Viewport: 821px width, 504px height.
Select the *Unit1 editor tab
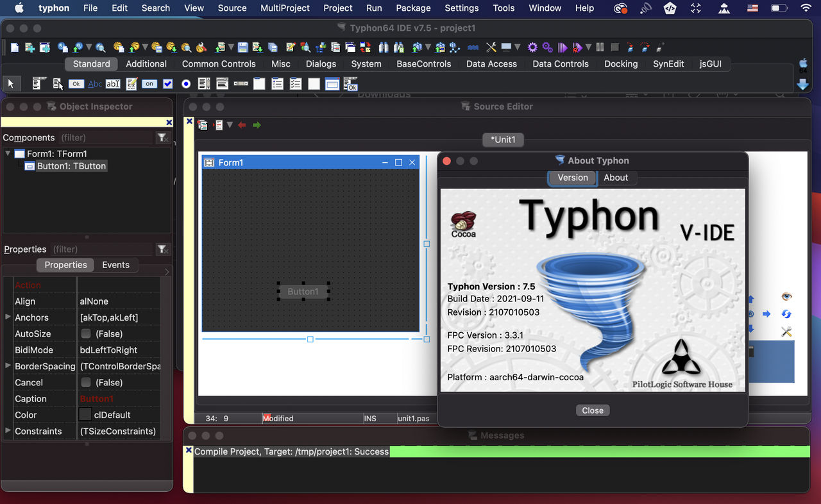pyautogui.click(x=504, y=139)
